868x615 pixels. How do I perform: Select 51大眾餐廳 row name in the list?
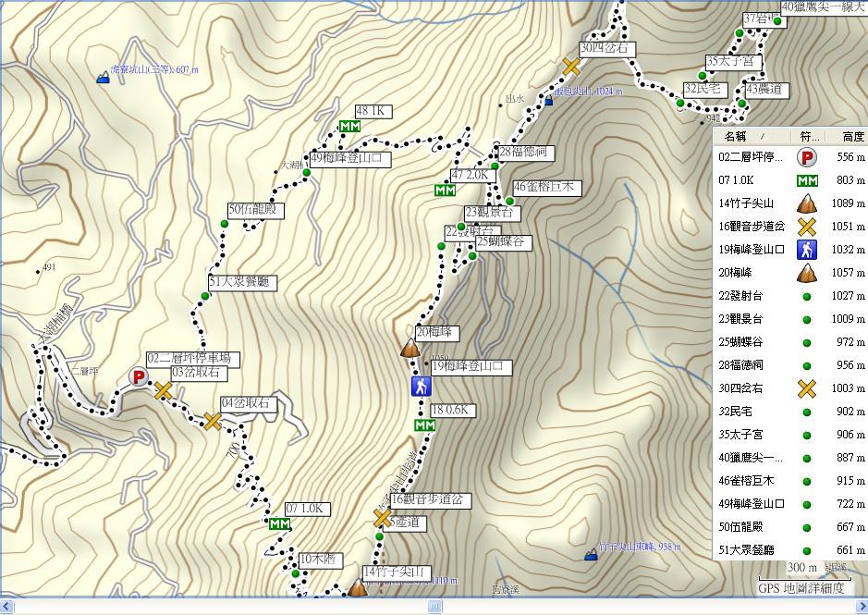coord(746,550)
